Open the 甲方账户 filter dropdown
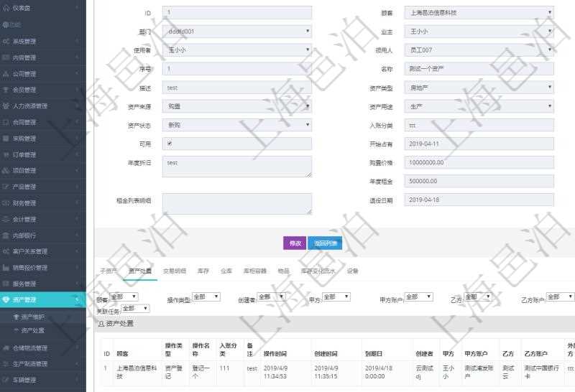 [x=419, y=297]
